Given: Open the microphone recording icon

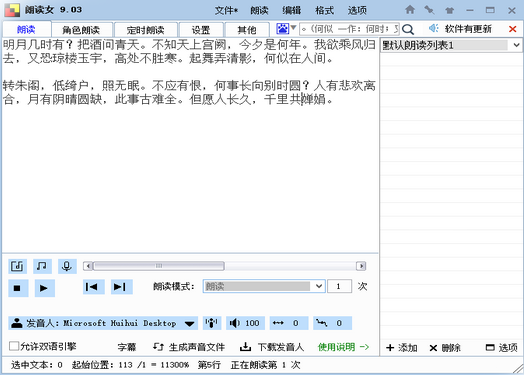Looking at the screenshot, I should click(67, 266).
